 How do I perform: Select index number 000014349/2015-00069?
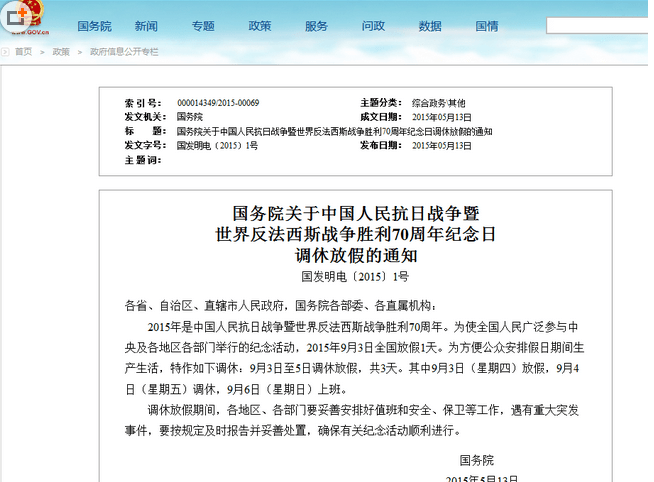point(218,103)
